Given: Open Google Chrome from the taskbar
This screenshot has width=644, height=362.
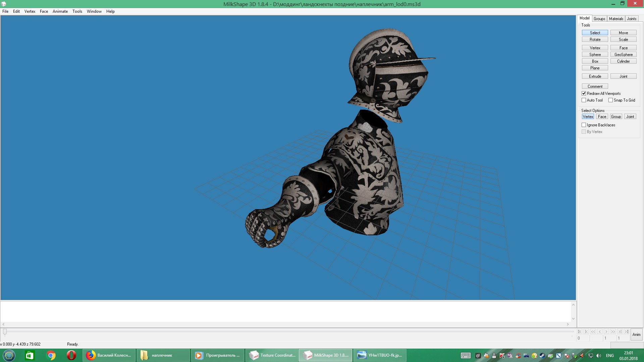Looking at the screenshot, I should [51, 355].
